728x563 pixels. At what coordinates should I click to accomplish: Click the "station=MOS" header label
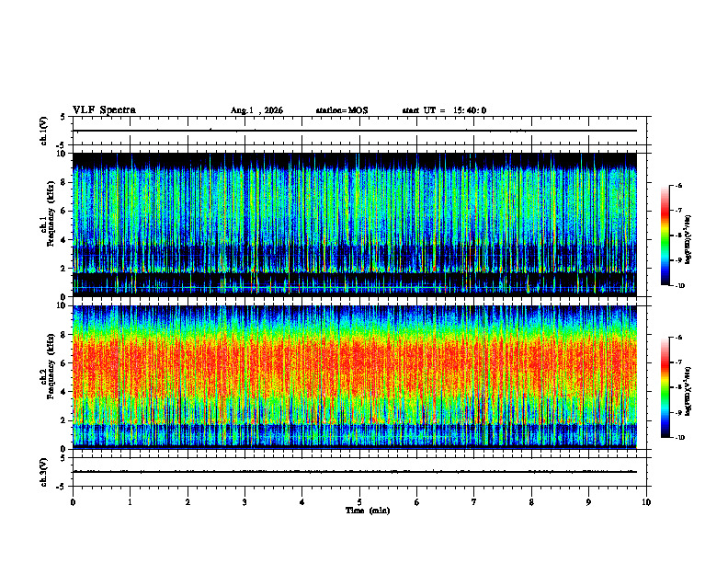click(342, 110)
